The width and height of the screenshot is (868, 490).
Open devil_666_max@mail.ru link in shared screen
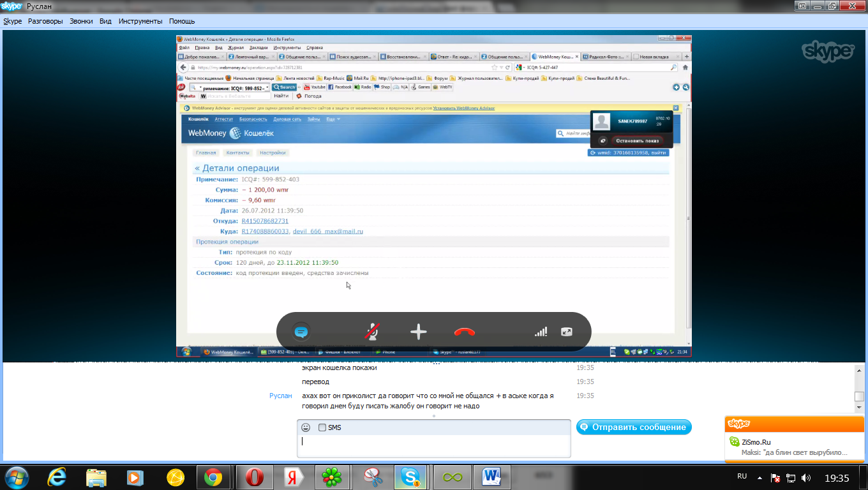tap(327, 231)
